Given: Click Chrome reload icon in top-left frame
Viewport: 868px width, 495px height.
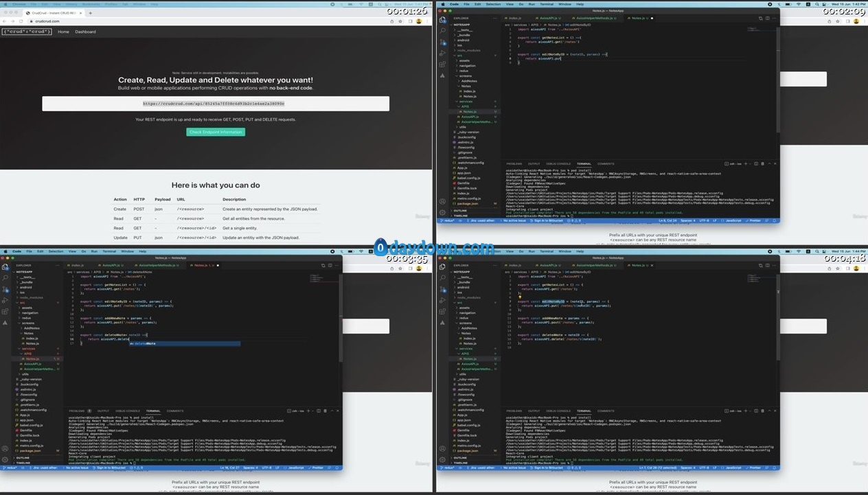Looking at the screenshot, I should pos(21,21).
